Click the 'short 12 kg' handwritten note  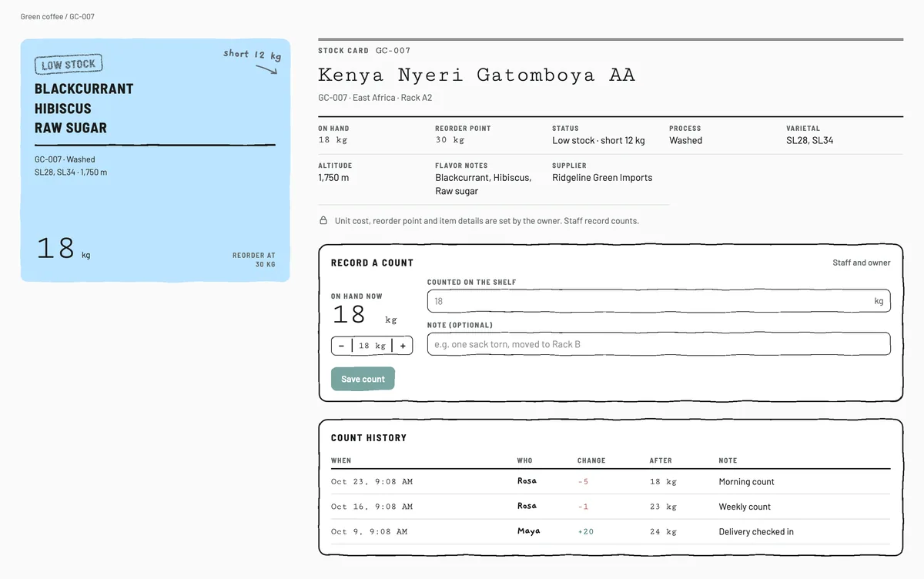(x=252, y=54)
